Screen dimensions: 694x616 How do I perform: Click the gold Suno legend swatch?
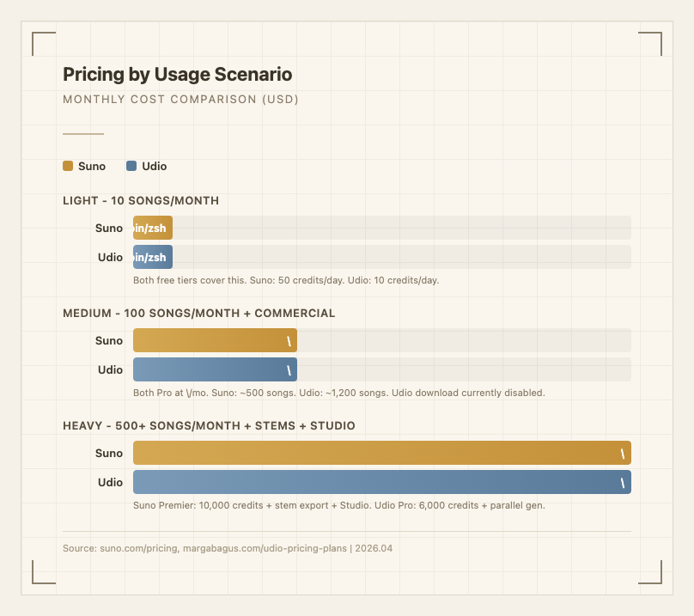pyautogui.click(x=68, y=166)
